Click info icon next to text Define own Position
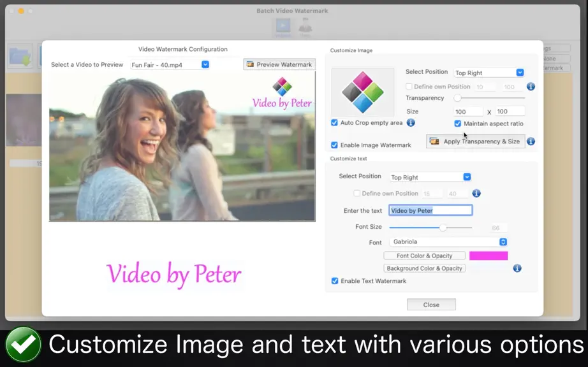This screenshot has height=367, width=588. (x=476, y=193)
